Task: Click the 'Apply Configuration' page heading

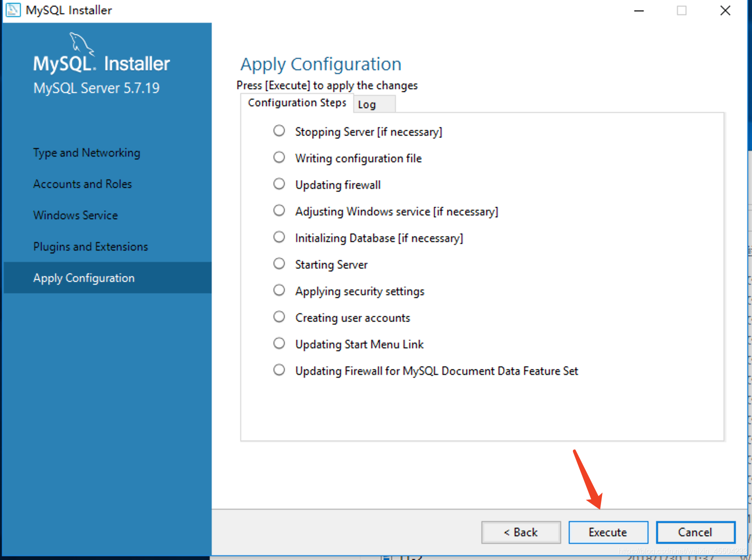Action: point(321,64)
